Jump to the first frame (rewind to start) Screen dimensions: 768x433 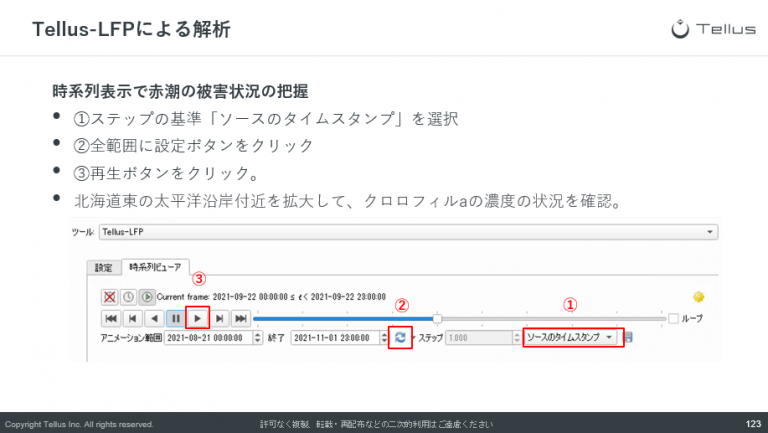111,318
